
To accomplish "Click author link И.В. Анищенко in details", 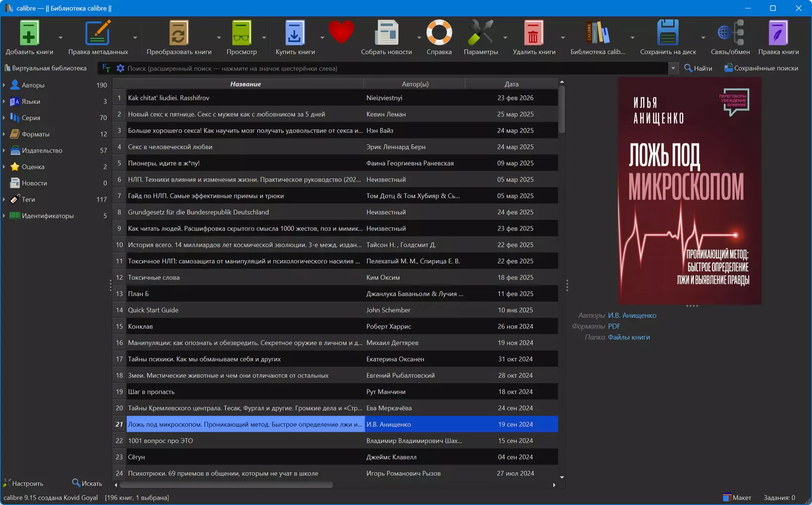I will (632, 315).
